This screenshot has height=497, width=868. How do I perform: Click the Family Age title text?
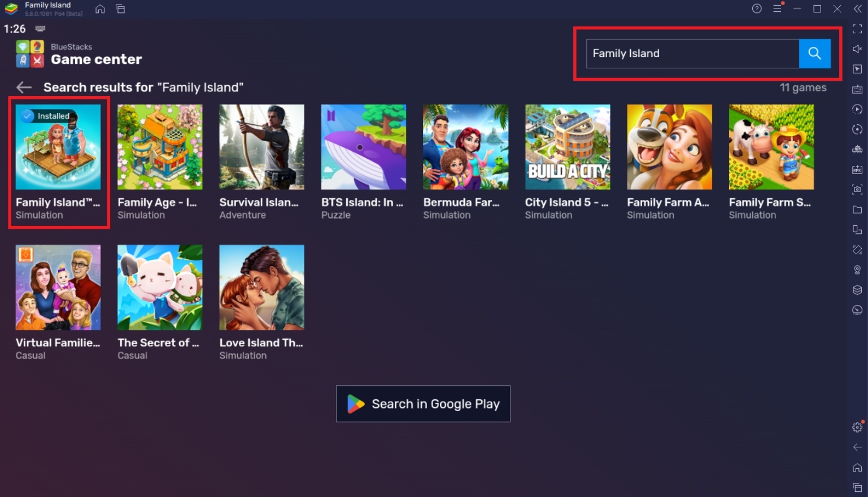157,202
